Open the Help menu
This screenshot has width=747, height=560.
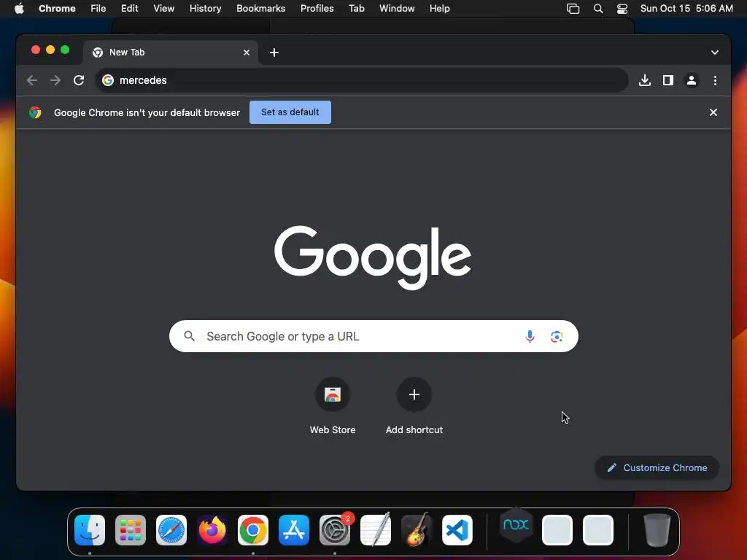tap(439, 9)
